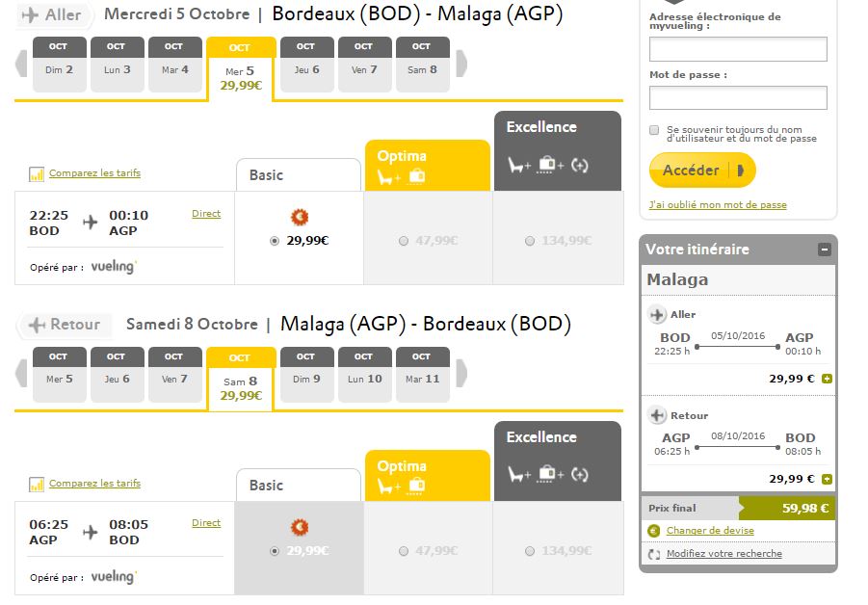Switch to the Dim 9 return date tab
This screenshot has width=868, height=605.
click(306, 376)
